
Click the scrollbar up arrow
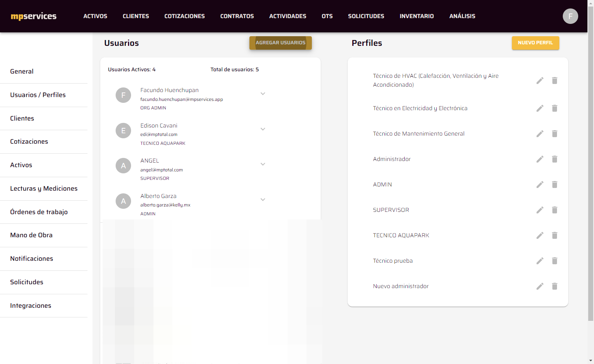click(x=591, y=3)
